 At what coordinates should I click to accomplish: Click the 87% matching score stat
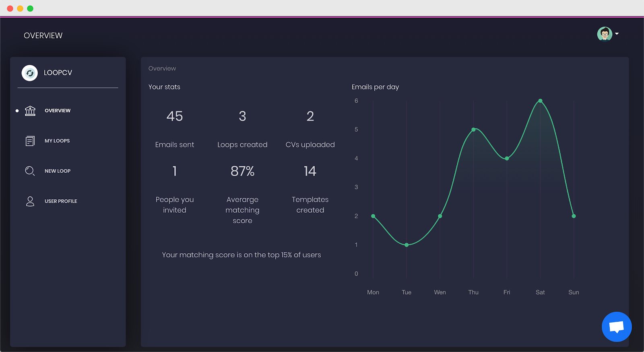(242, 172)
